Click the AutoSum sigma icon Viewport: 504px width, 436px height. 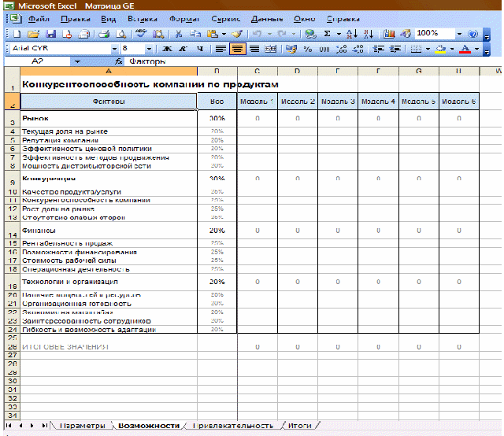[328, 34]
